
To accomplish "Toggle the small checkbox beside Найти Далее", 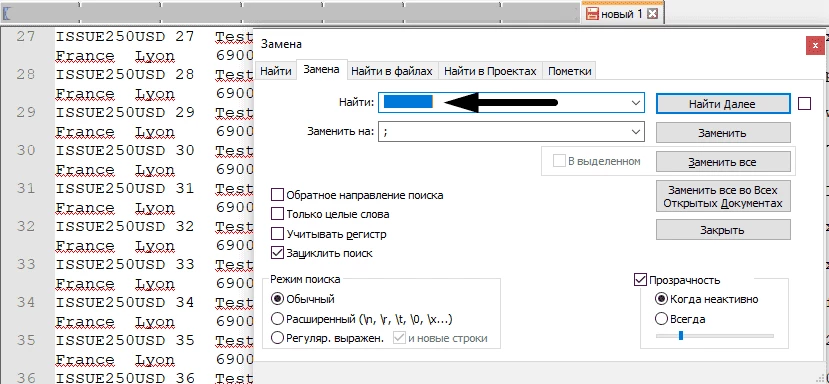I will (804, 104).
